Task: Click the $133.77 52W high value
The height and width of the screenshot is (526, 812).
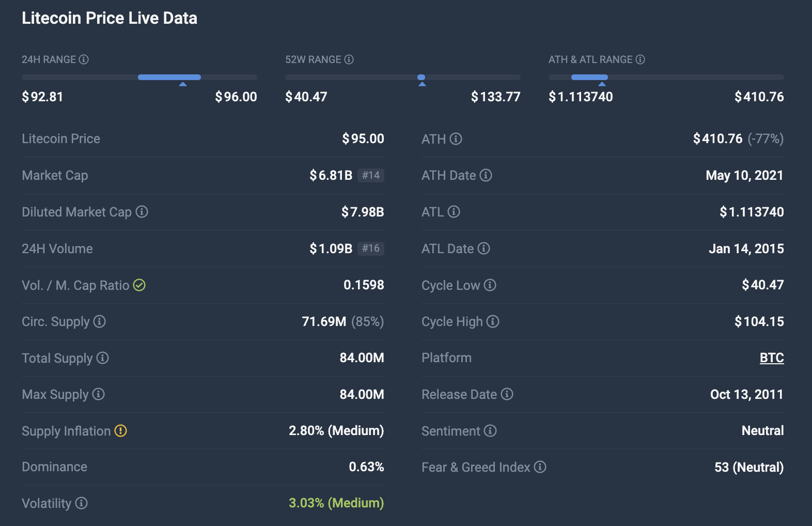Action: [x=496, y=97]
